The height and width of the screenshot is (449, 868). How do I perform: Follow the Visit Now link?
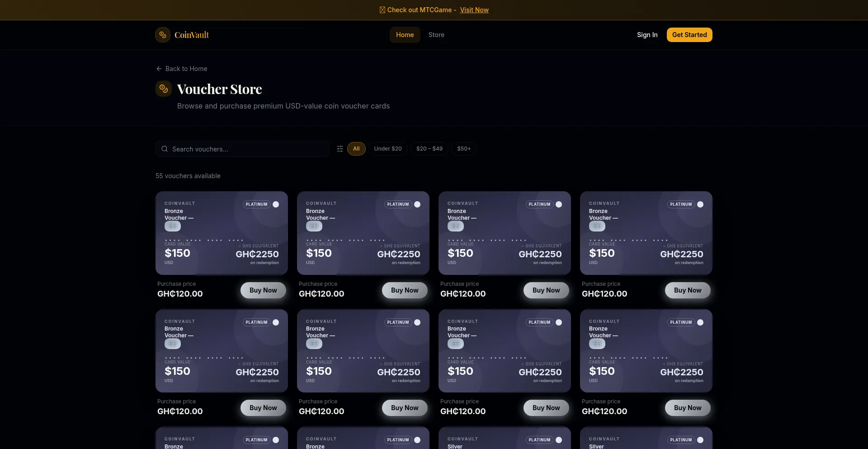tap(474, 10)
